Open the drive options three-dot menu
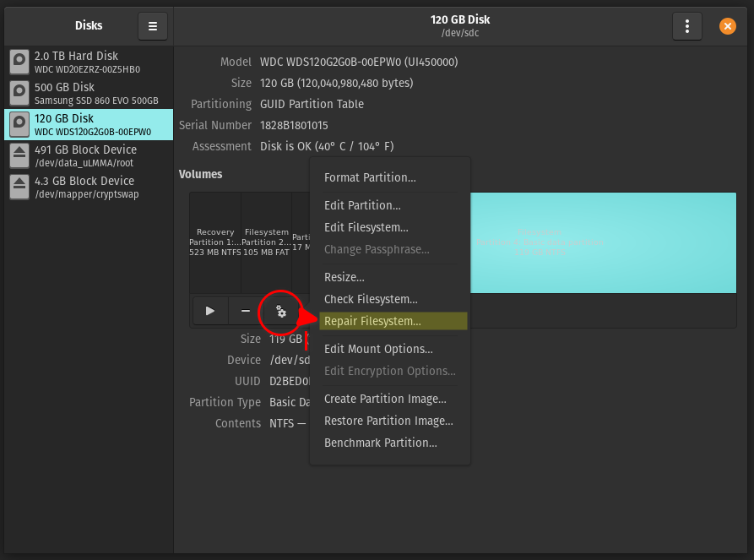Image resolution: width=754 pixels, height=560 pixels. coord(686,26)
